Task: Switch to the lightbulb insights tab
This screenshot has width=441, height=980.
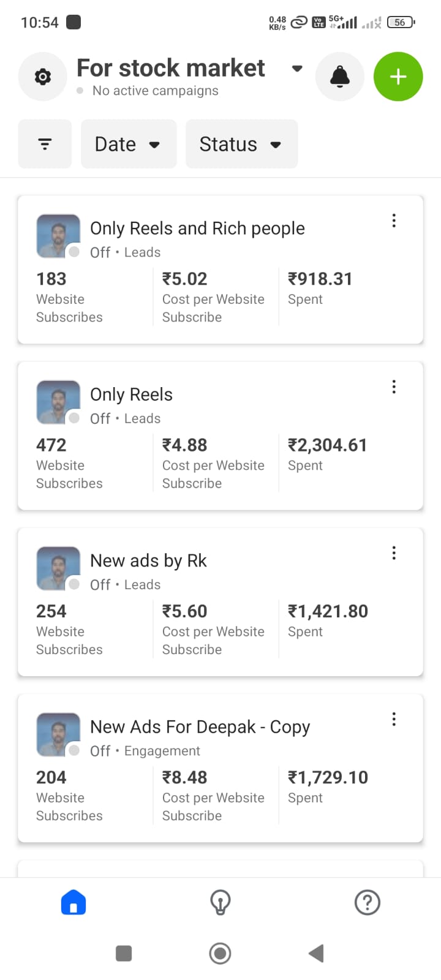Action: tap(221, 902)
